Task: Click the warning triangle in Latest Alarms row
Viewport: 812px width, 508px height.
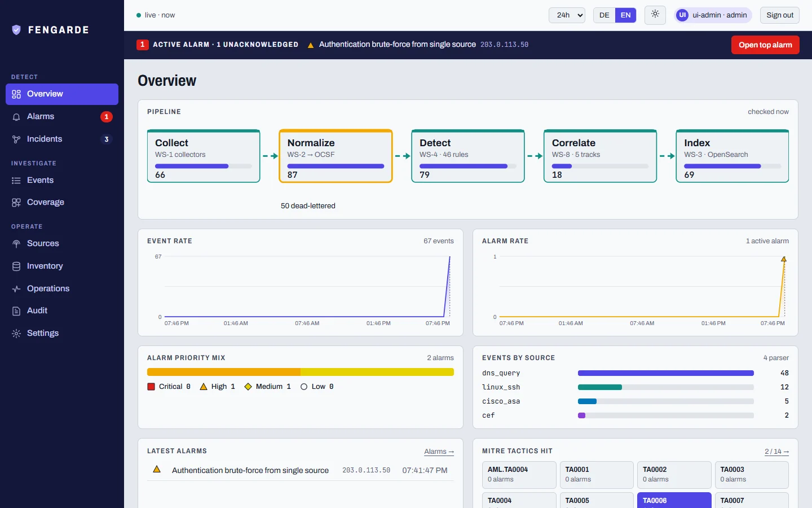Action: tap(157, 469)
